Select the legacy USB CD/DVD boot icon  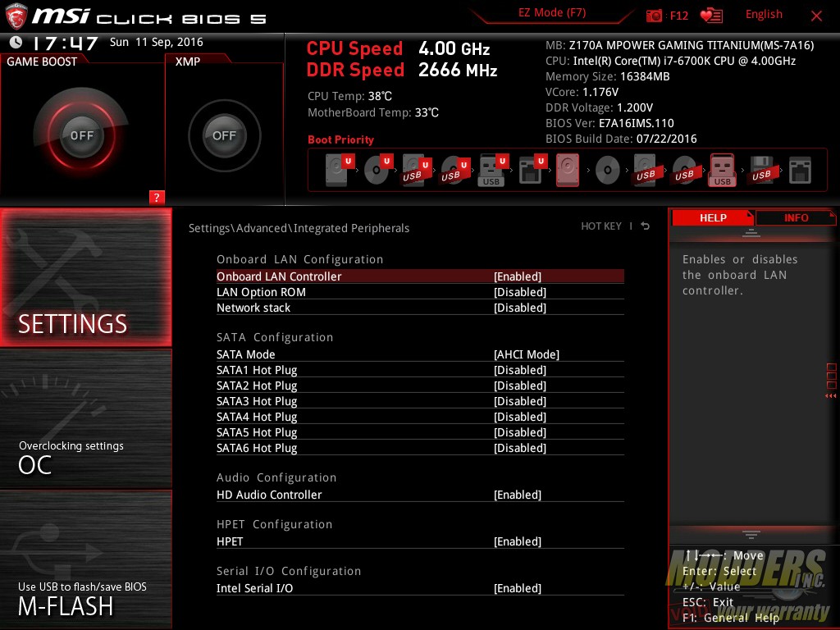(x=684, y=171)
